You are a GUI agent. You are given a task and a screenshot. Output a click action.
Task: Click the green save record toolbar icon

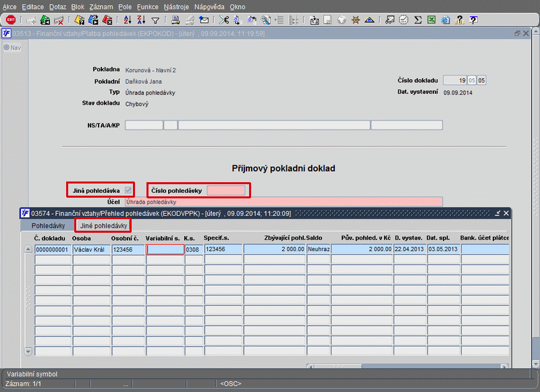(x=45, y=20)
